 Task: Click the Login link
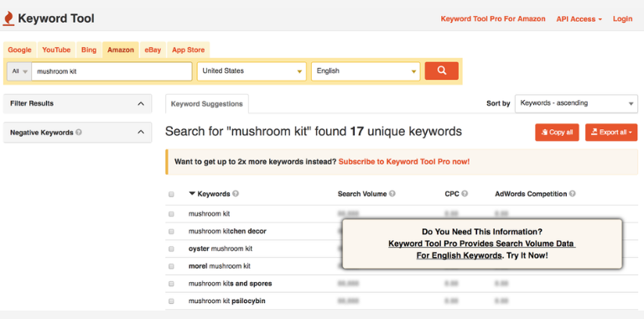click(x=623, y=19)
